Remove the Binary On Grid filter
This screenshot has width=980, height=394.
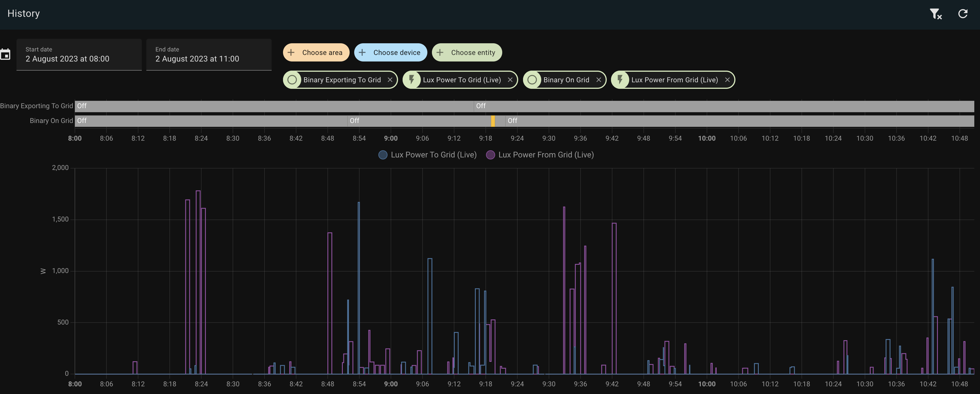598,80
